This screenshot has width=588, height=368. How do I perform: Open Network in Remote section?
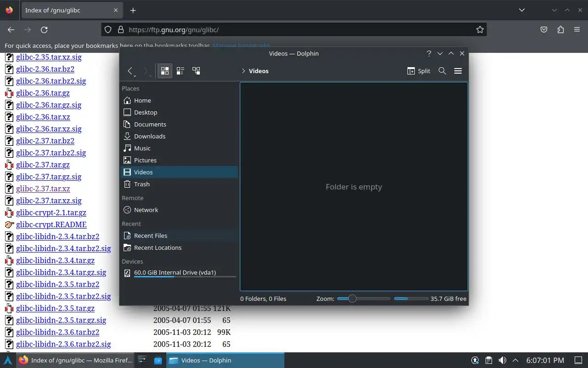(x=179, y=210)
